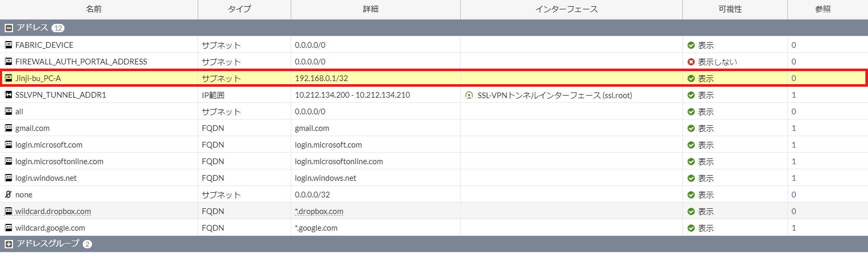This screenshot has height=253, width=868.
Task: Select the FIREWALL_AUTH_PORTAL_ADDRESS name
Action: click(x=81, y=62)
